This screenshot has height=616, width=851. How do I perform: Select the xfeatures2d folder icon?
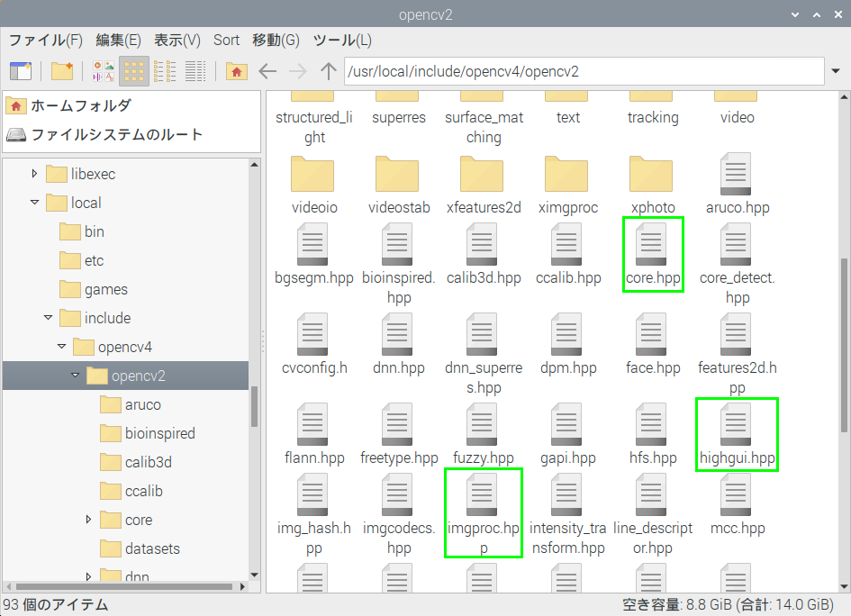tap(482, 174)
